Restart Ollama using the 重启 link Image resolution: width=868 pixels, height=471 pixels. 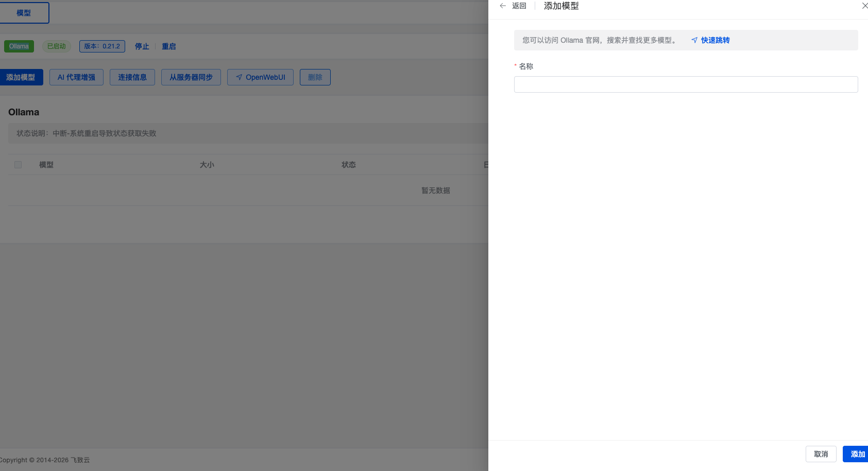[x=169, y=46]
